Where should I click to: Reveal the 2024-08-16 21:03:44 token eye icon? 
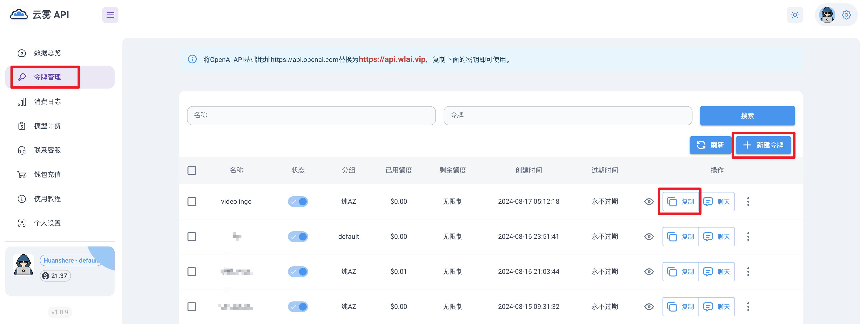(x=649, y=272)
